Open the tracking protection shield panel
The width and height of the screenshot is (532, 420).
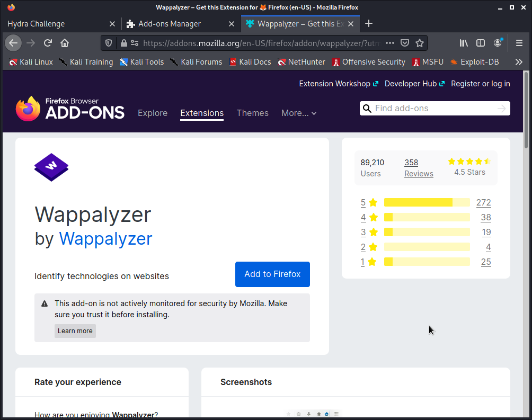tap(109, 43)
